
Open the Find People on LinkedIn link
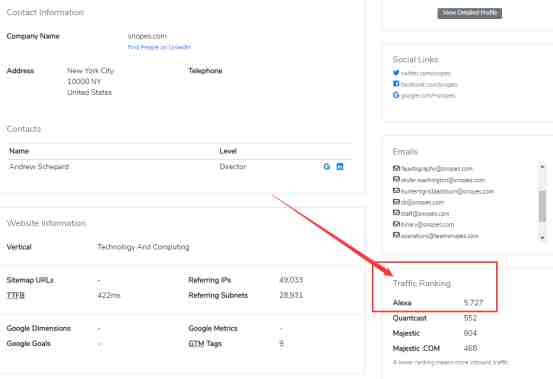pos(159,47)
